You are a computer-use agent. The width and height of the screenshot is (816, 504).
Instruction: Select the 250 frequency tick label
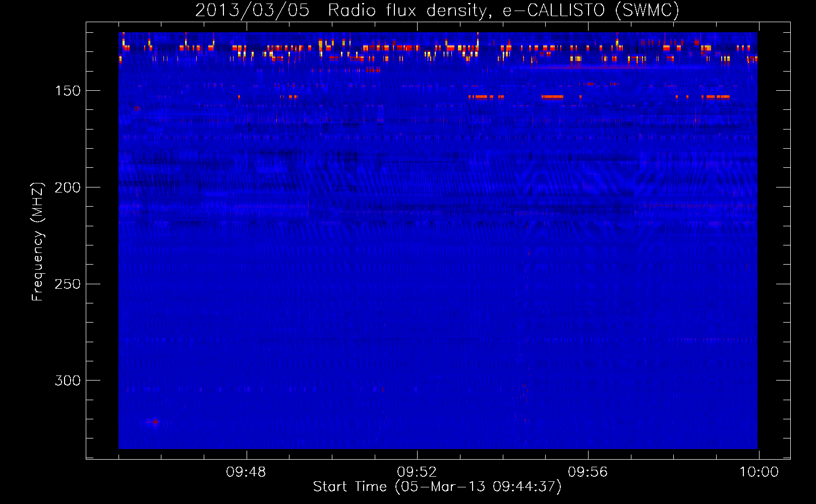pos(68,284)
